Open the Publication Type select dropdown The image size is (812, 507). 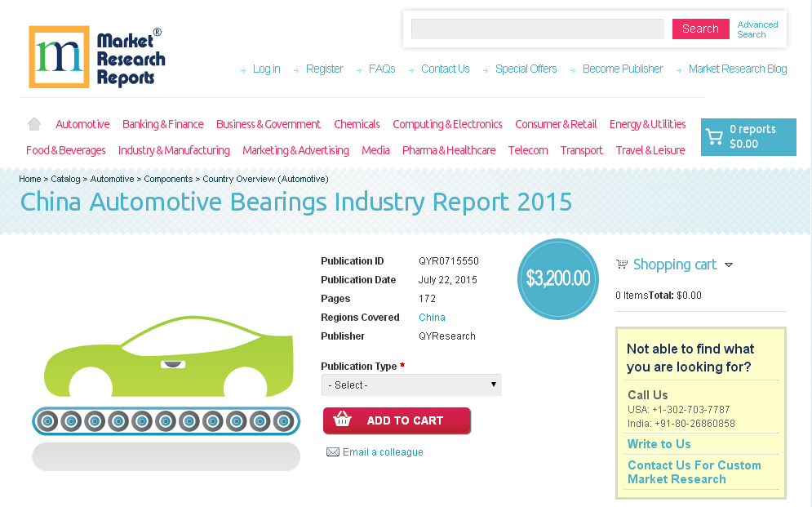click(x=410, y=384)
